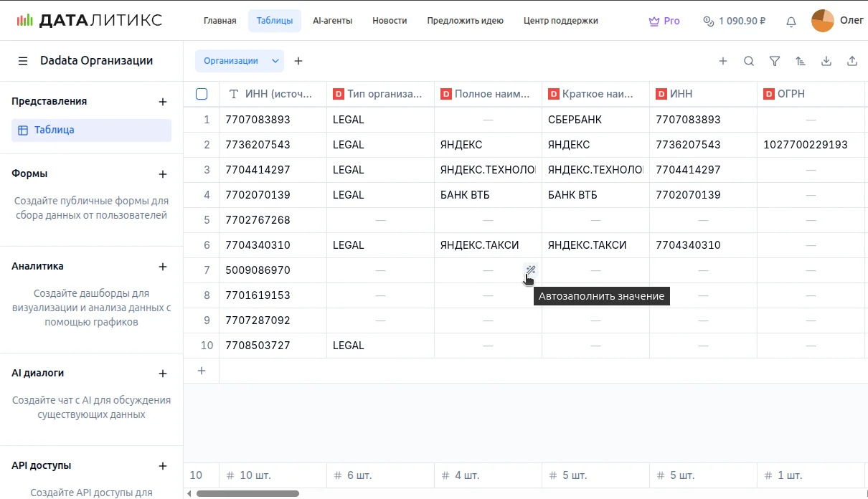The image size is (868, 499).
Task: Click the download icon in table toolbar
Action: click(826, 61)
